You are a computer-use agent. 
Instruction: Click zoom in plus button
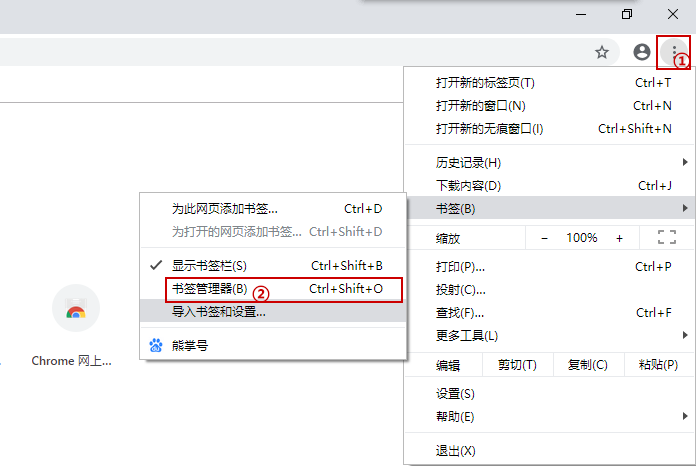[619, 238]
